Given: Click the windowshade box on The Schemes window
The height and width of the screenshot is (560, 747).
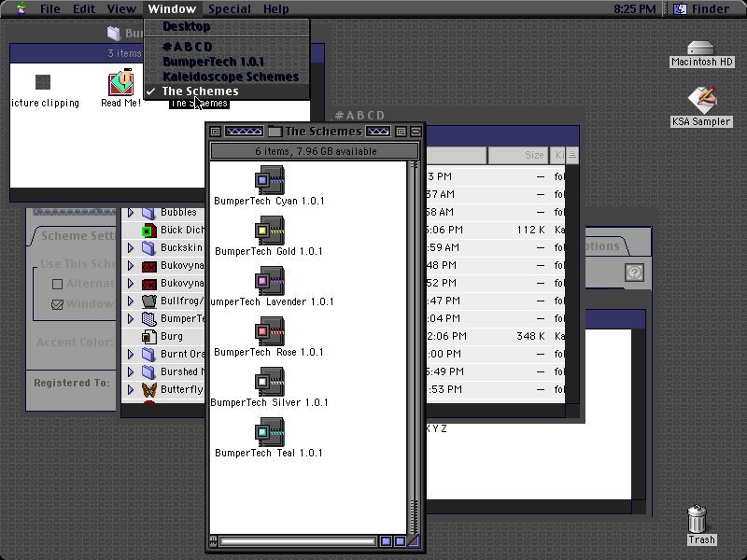Looking at the screenshot, I should [416, 132].
